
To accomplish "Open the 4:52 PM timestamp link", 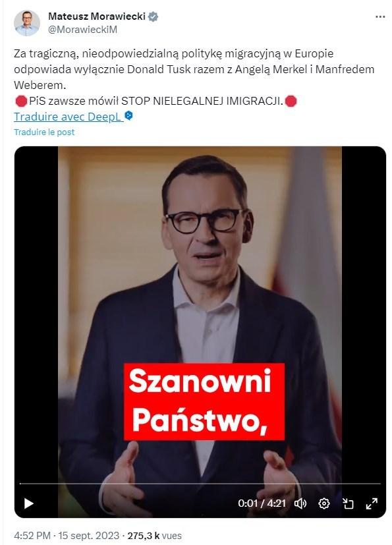I will (x=32, y=536).
